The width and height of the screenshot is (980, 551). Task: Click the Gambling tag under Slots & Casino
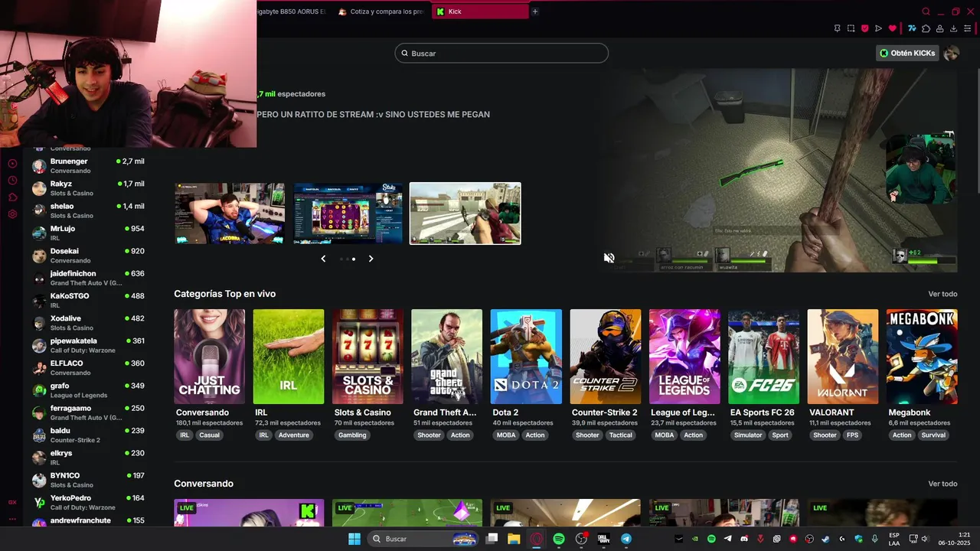pyautogui.click(x=352, y=435)
